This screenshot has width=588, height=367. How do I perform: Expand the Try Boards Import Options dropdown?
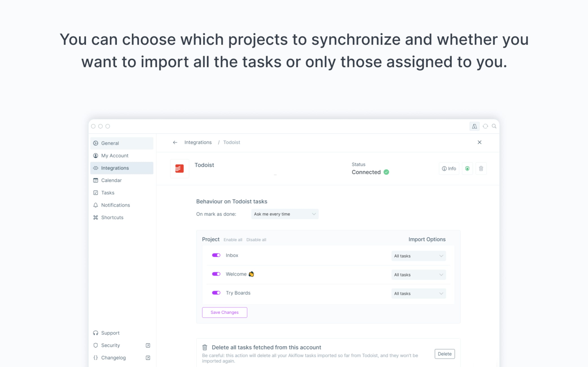pyautogui.click(x=418, y=293)
